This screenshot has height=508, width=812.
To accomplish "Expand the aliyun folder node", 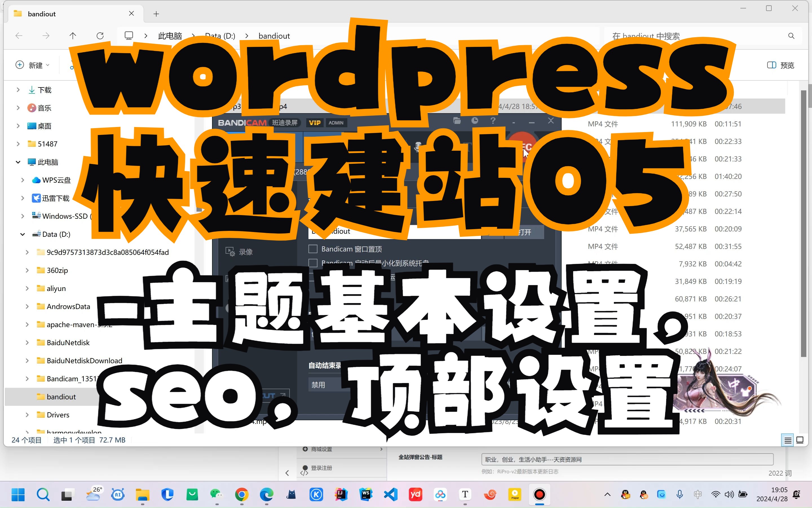I will tap(27, 288).
